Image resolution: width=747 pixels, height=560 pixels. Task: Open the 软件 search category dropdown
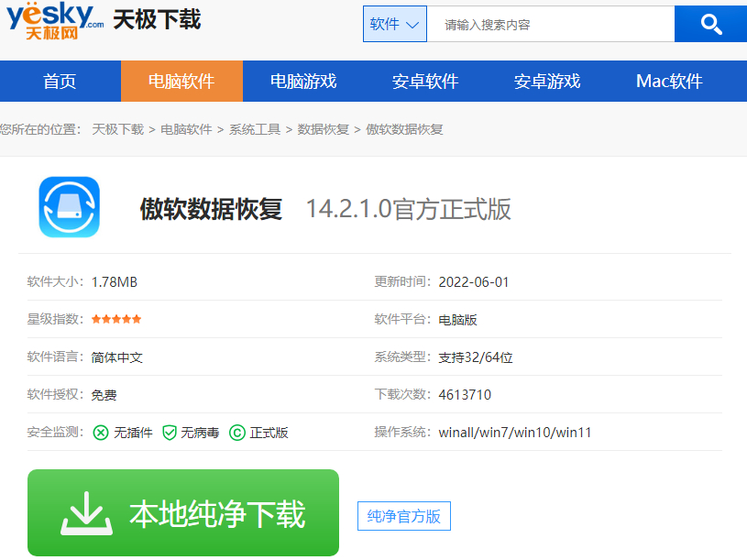pos(394,24)
